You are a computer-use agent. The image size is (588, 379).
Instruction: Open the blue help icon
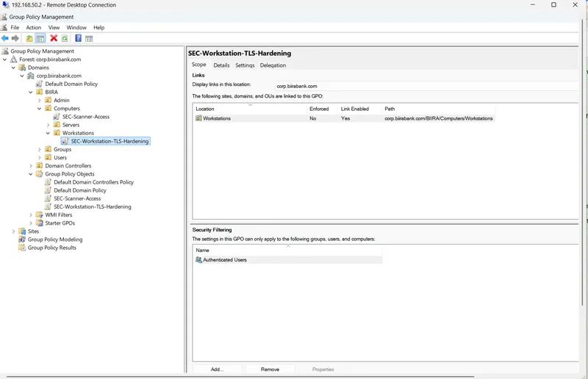tap(78, 38)
